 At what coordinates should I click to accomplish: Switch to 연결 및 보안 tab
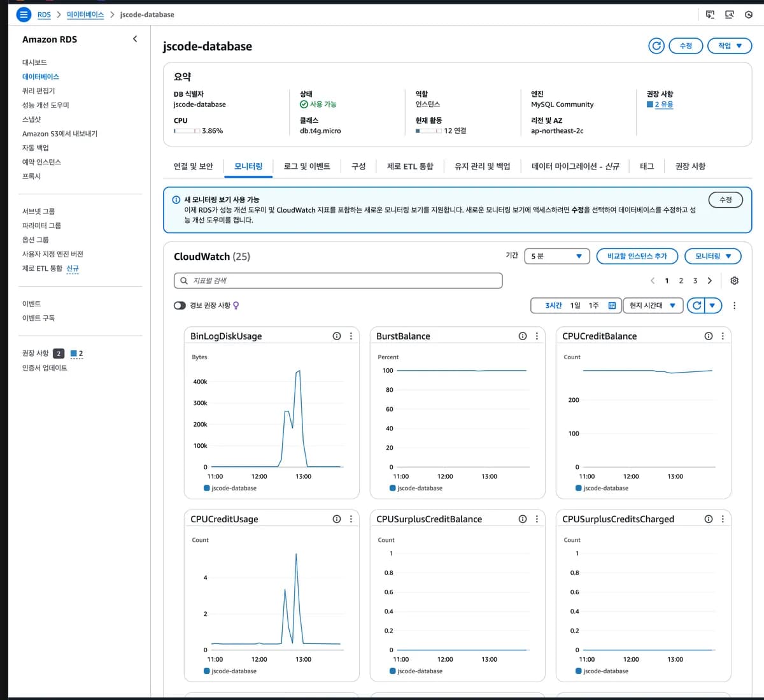click(193, 166)
